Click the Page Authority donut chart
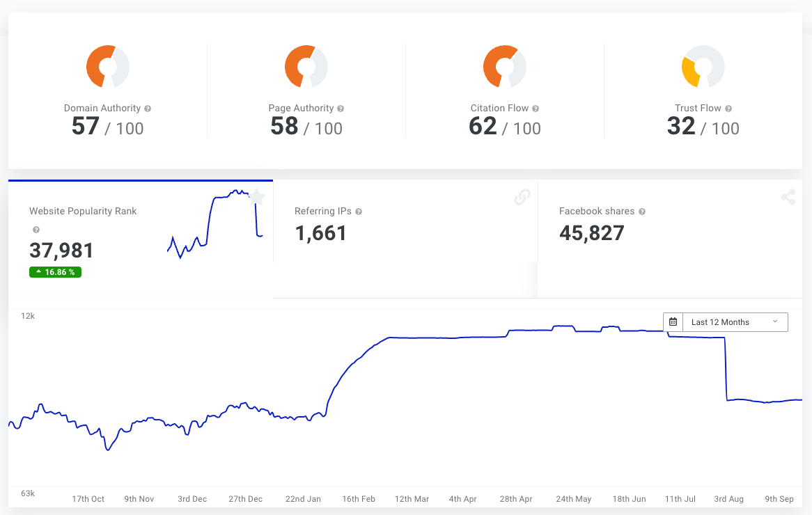 pos(306,67)
